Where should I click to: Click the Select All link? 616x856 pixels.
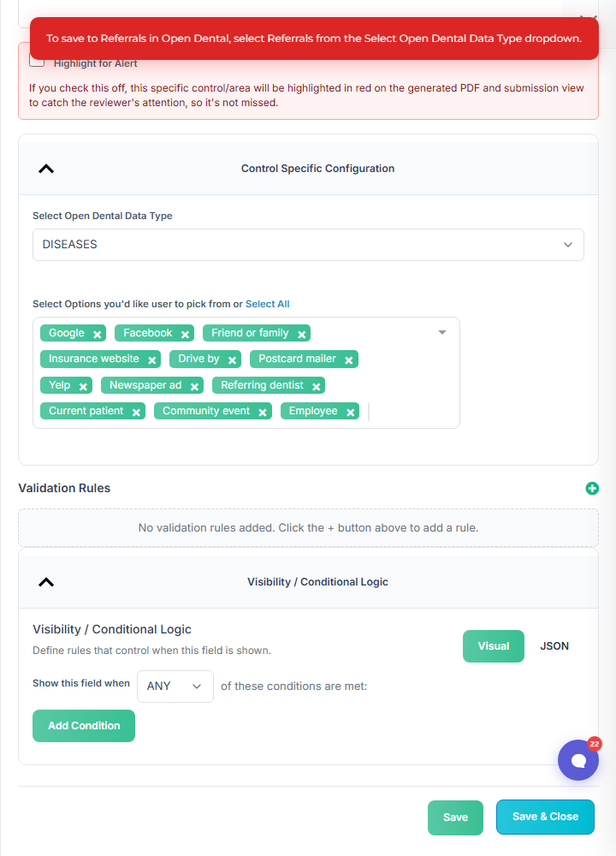click(x=267, y=304)
